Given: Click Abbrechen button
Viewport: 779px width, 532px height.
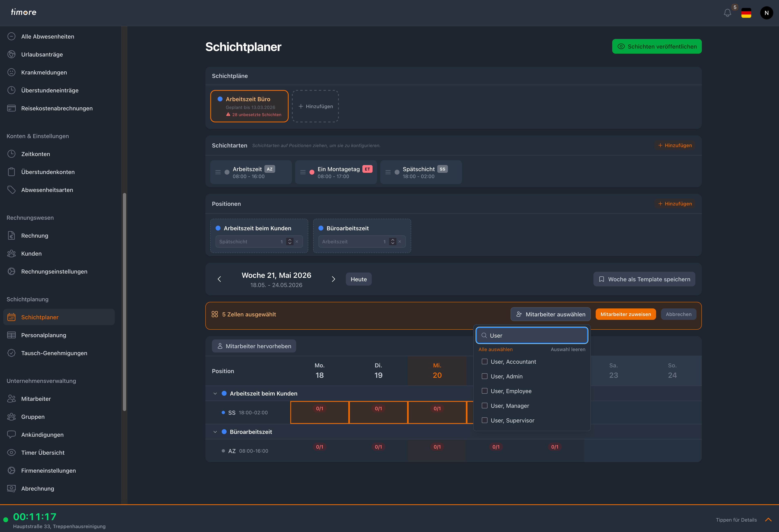Looking at the screenshot, I should tap(678, 314).
